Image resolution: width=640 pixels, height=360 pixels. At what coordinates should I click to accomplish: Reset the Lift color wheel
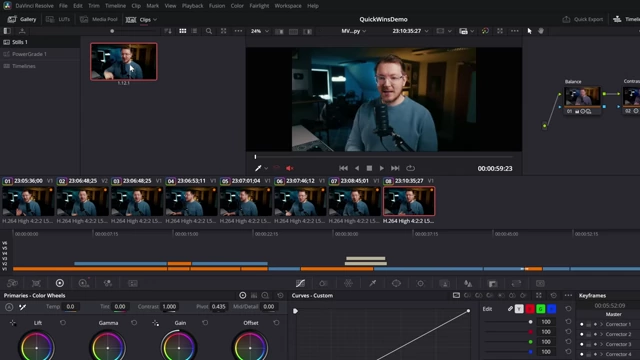pos(63,322)
